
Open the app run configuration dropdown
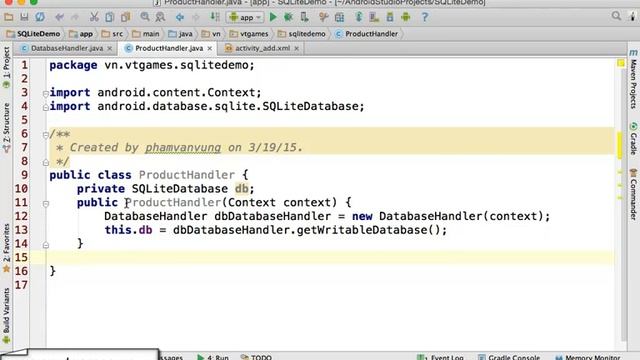pos(245,17)
